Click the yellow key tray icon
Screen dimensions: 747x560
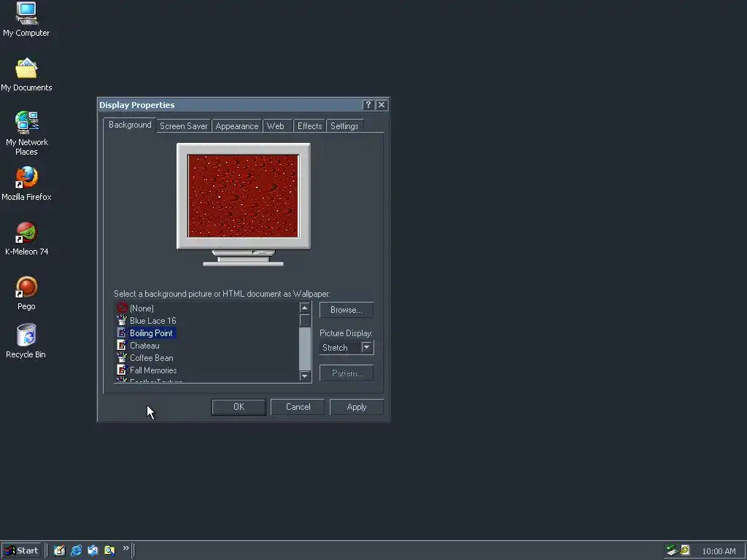[685, 551]
